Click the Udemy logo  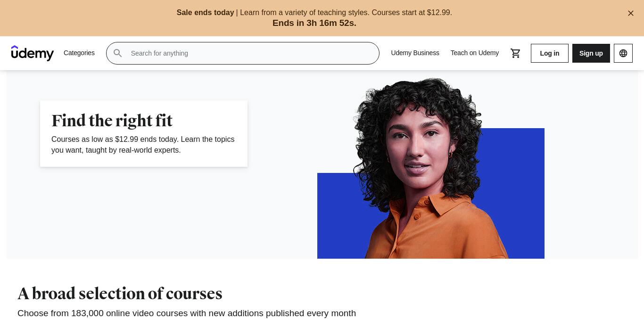tap(33, 53)
